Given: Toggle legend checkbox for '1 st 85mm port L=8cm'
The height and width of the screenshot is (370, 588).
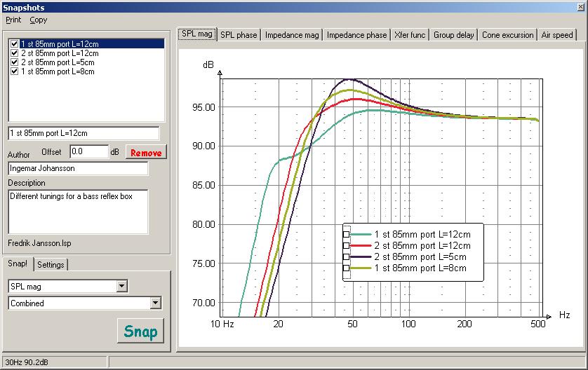Looking at the screenshot, I should [x=346, y=268].
